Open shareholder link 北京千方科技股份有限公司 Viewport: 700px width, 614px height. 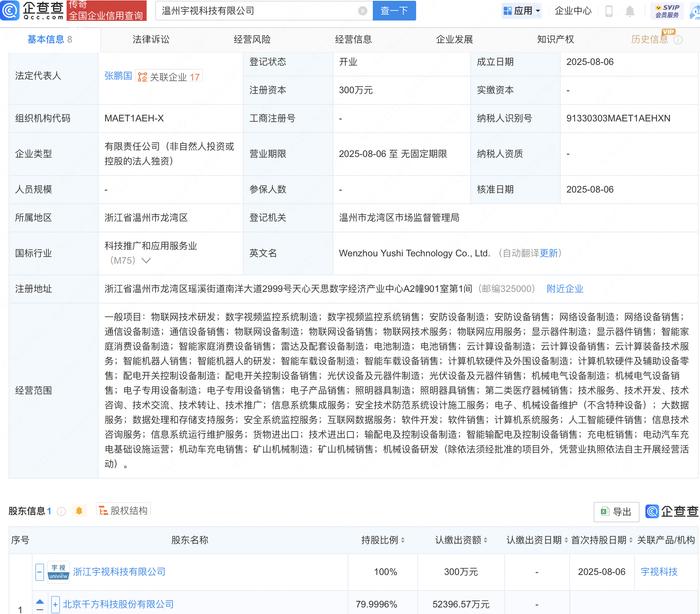point(118,604)
